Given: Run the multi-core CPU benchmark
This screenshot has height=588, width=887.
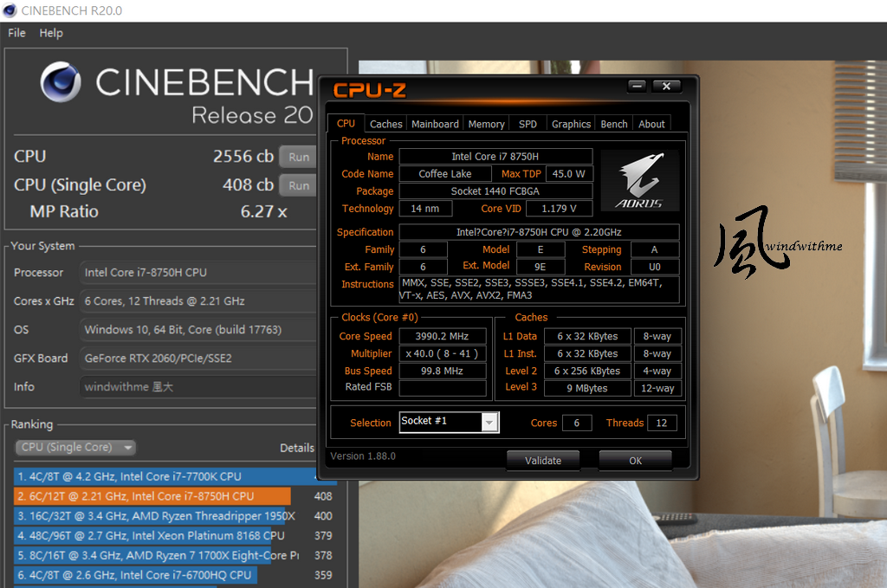Looking at the screenshot, I should (299, 157).
